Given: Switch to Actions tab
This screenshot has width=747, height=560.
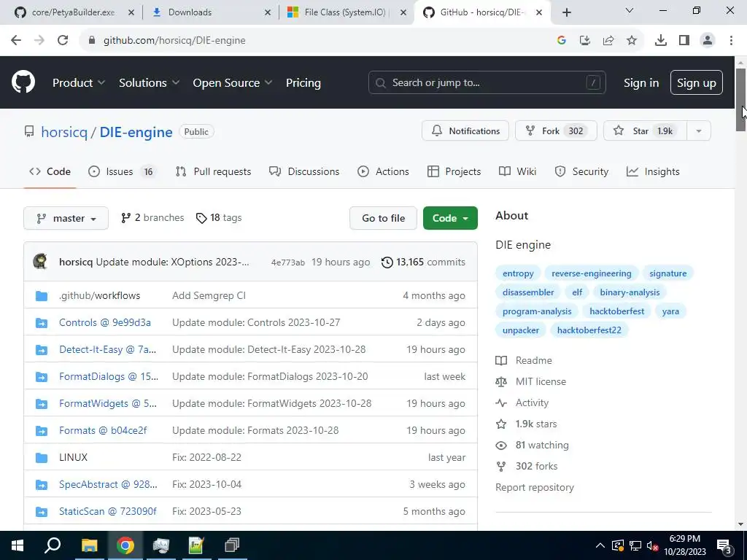Looking at the screenshot, I should 383,171.
